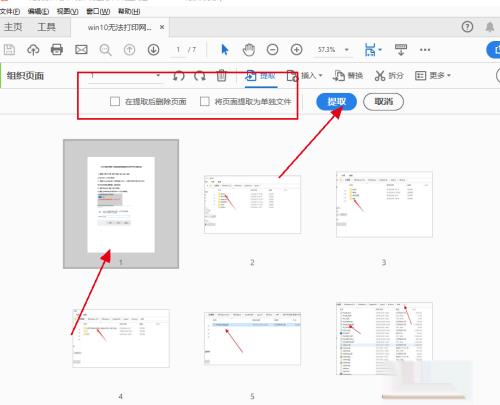The image size is (500, 405).
Task: Switch to the 主页 tab
Action: tap(13, 27)
